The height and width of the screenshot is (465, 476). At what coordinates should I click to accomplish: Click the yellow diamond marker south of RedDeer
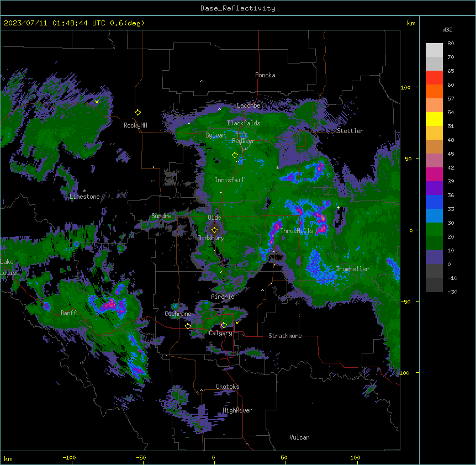point(235,155)
